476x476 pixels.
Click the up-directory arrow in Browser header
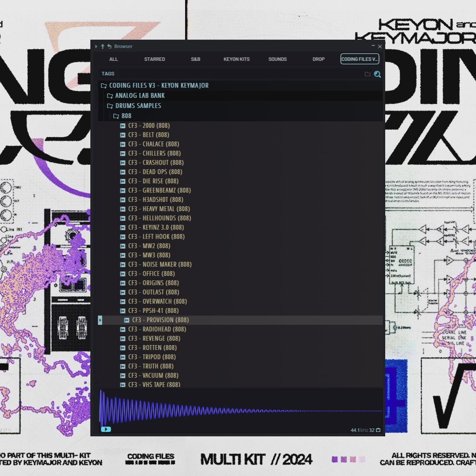tap(102, 46)
